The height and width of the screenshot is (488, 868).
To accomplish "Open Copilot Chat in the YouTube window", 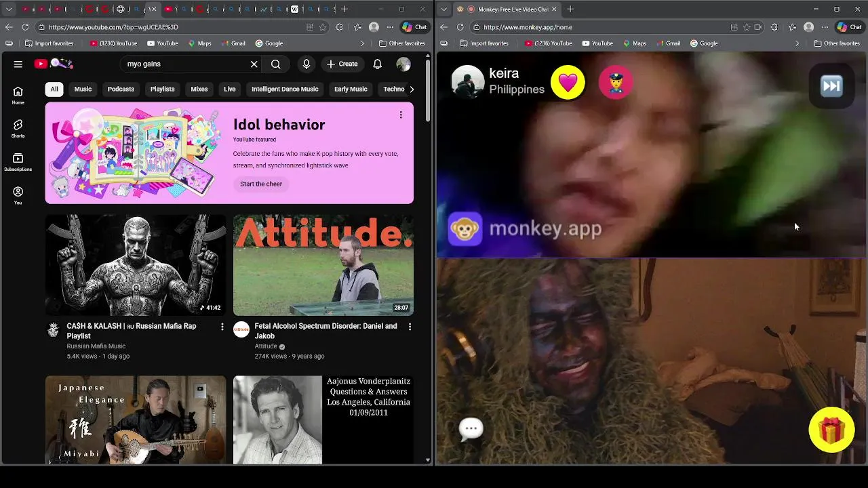I will pos(414,27).
